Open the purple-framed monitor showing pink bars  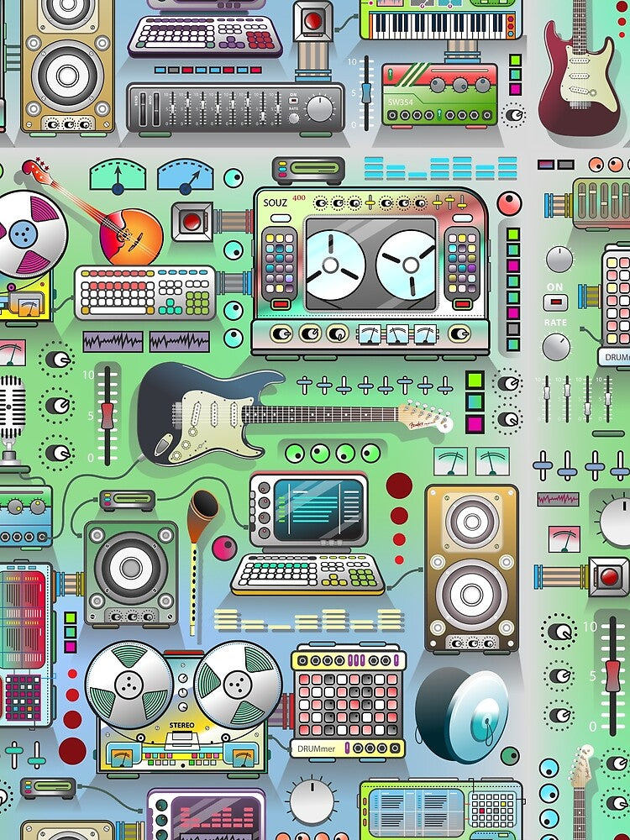pyautogui.click(x=207, y=814)
